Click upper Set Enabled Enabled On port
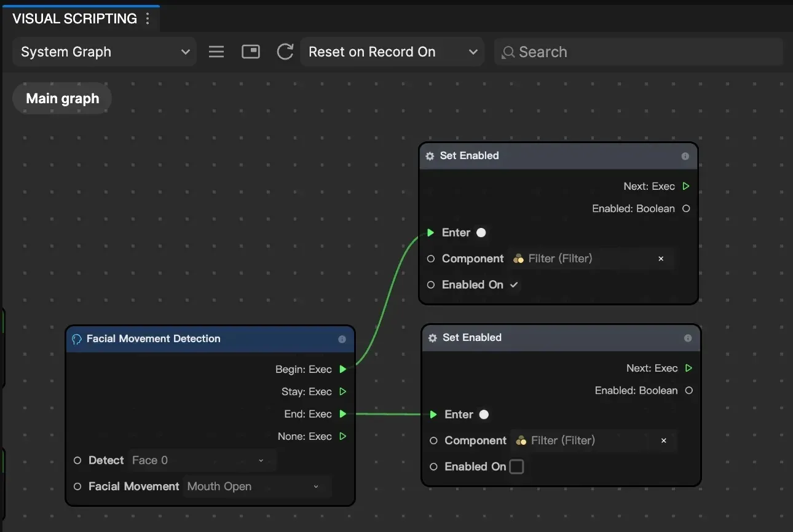This screenshot has height=532, width=793. click(x=431, y=285)
